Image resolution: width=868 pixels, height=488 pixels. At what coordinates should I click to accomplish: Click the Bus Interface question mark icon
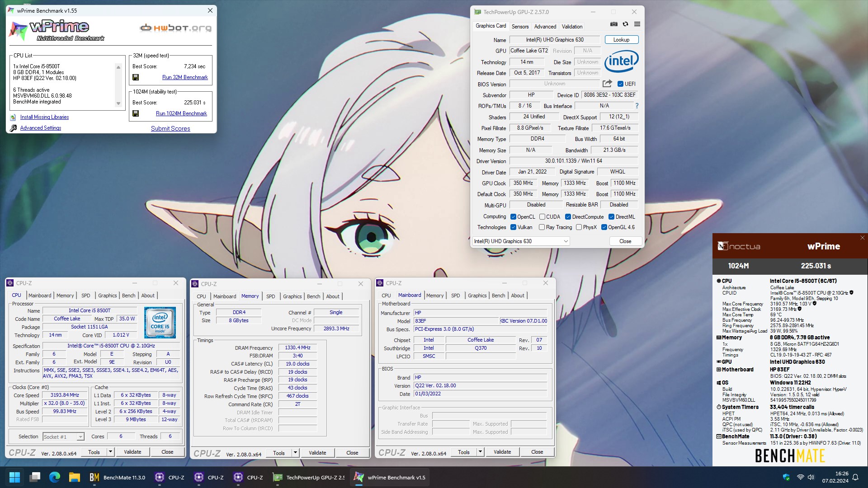coord(637,106)
